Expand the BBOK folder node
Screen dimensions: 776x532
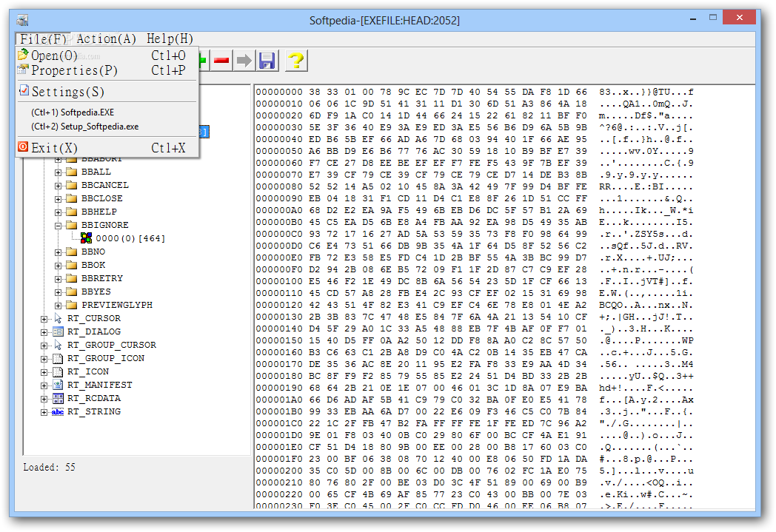[58, 266]
